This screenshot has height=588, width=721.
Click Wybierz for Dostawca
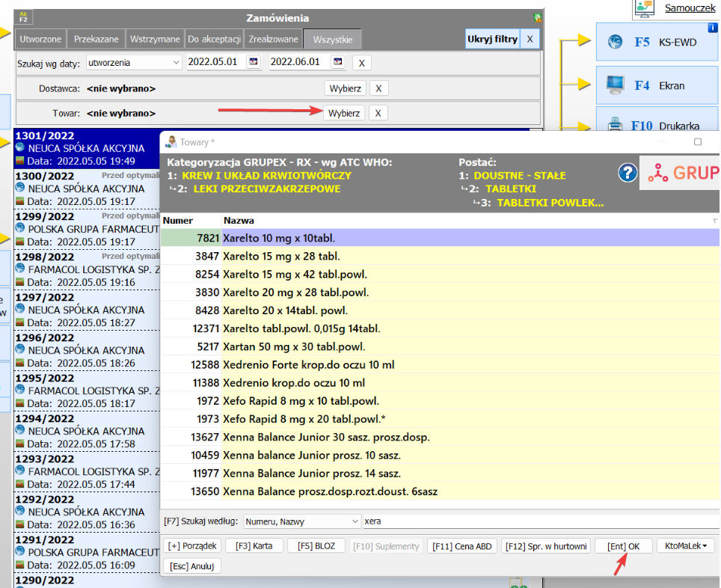(345, 88)
